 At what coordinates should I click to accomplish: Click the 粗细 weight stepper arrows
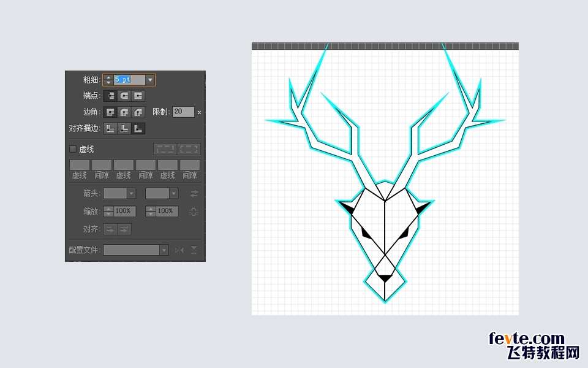pos(108,80)
